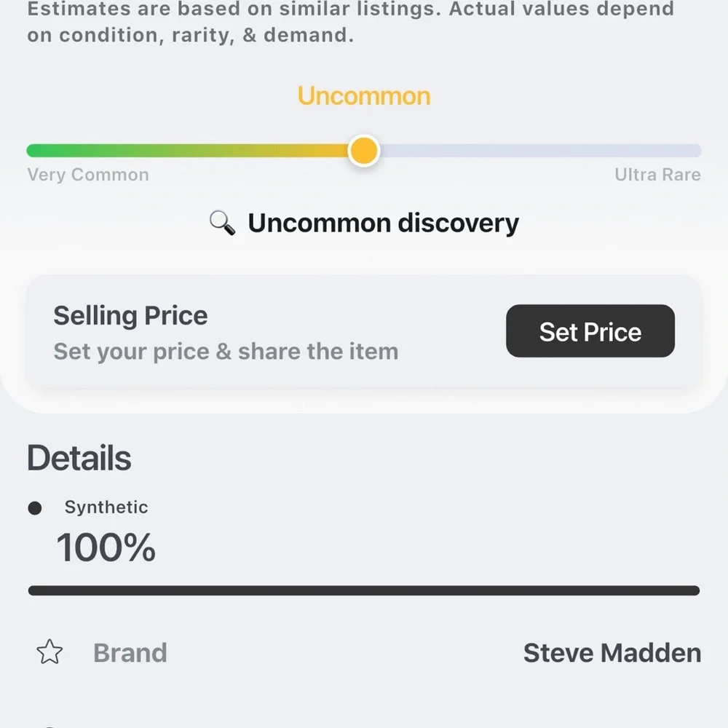
Task: Tap the Ultra Rare scale label
Action: pos(657,175)
